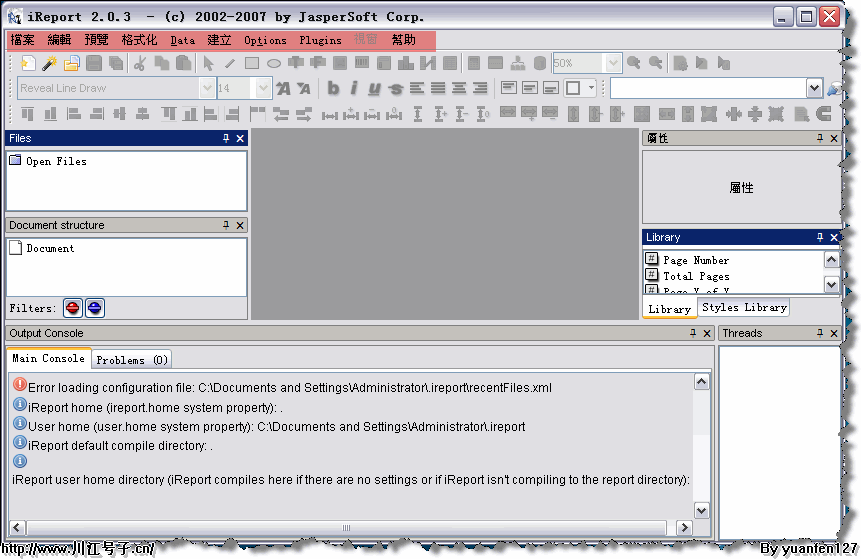Open the Options menu
This screenshot has width=861, height=559.
click(265, 40)
